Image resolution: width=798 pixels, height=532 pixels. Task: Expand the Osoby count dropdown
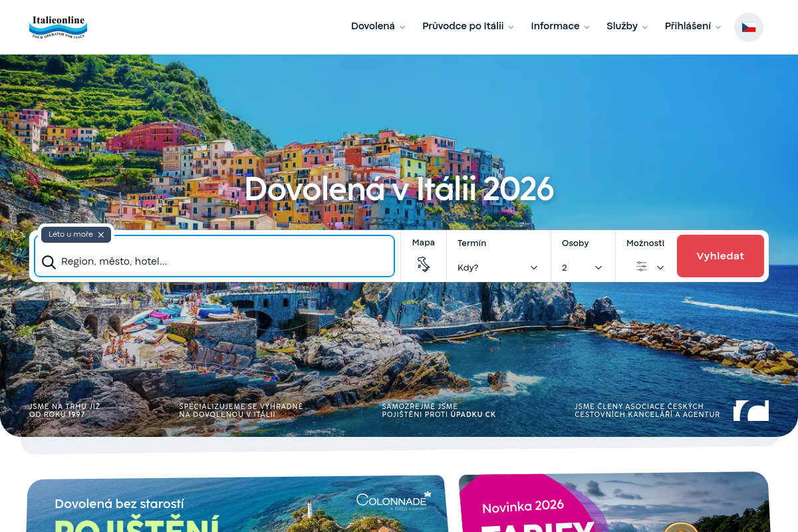click(583, 267)
